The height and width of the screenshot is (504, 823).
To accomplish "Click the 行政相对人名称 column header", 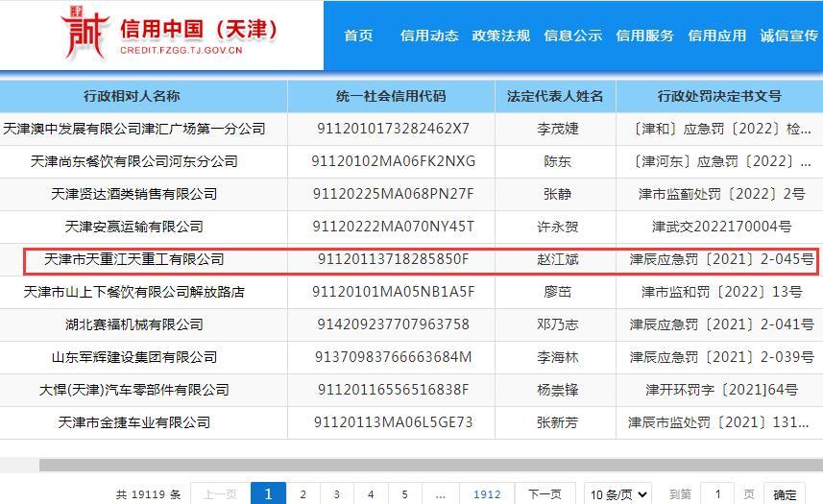I will (x=132, y=96).
